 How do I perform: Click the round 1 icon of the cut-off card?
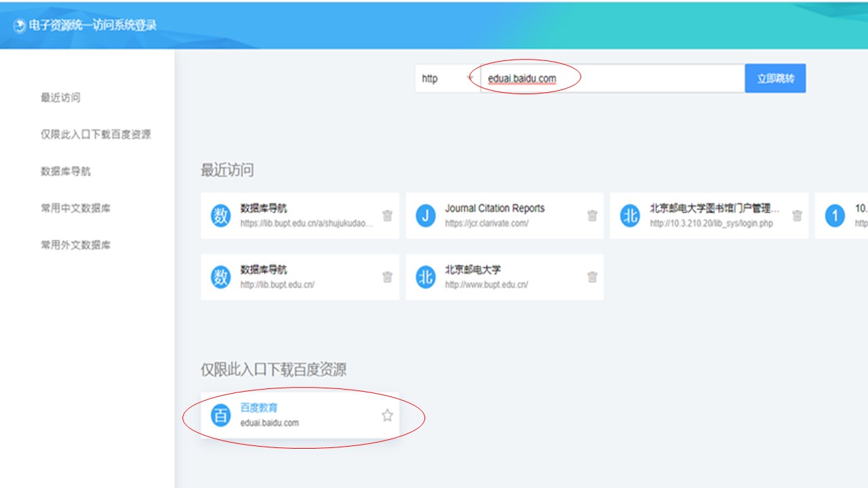[x=835, y=216]
